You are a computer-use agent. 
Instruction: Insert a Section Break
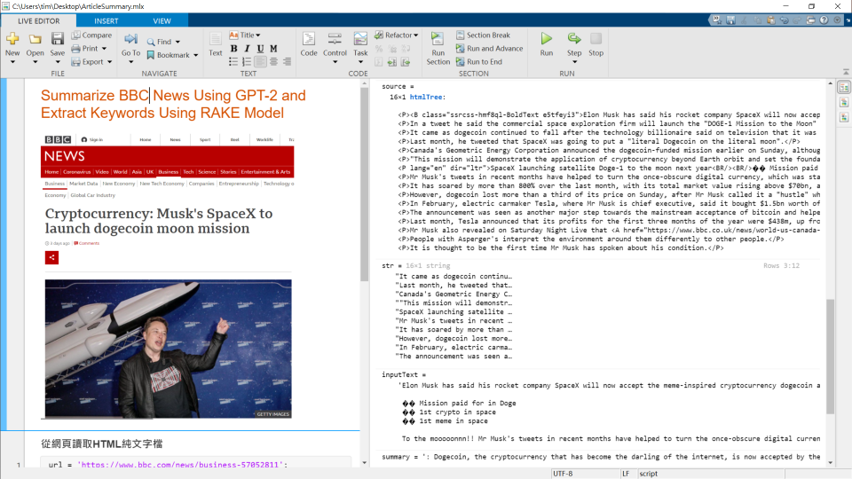point(483,35)
